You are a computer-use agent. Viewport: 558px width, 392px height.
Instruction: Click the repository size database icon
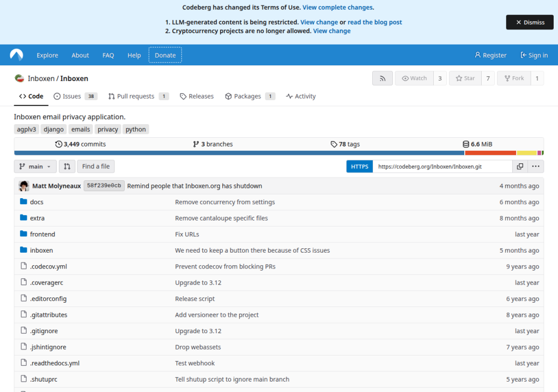466,144
